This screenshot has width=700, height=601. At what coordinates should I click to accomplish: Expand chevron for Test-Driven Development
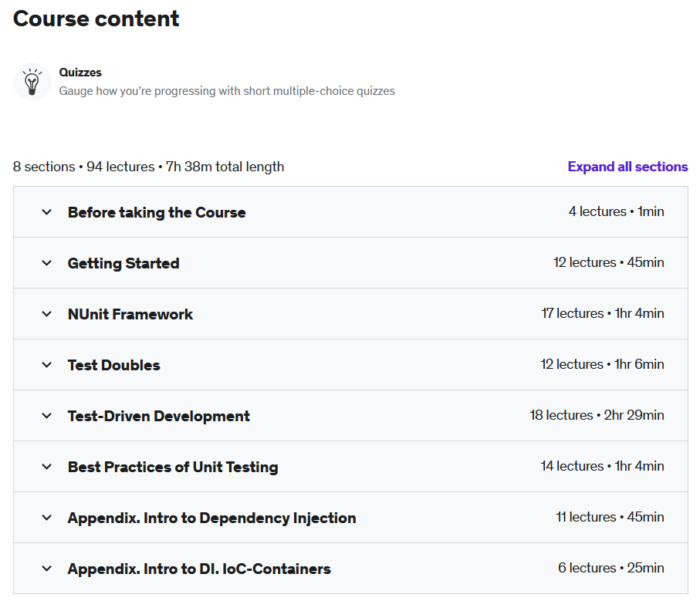(x=46, y=415)
